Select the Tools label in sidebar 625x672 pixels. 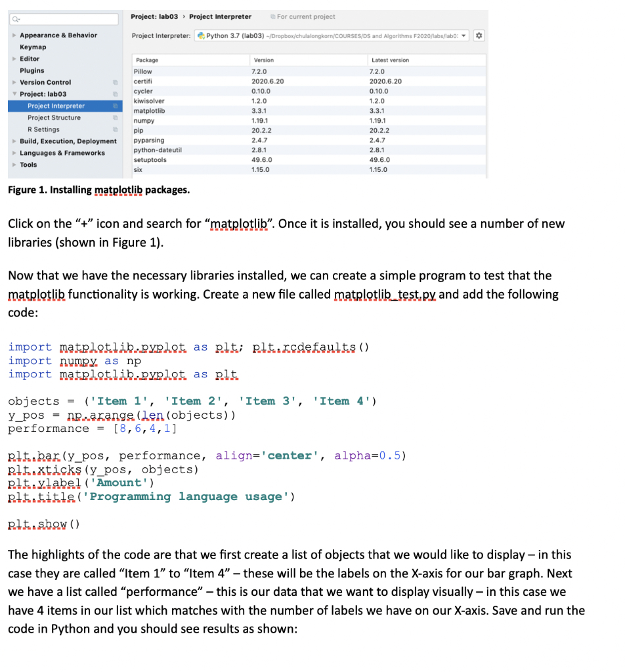(x=28, y=165)
